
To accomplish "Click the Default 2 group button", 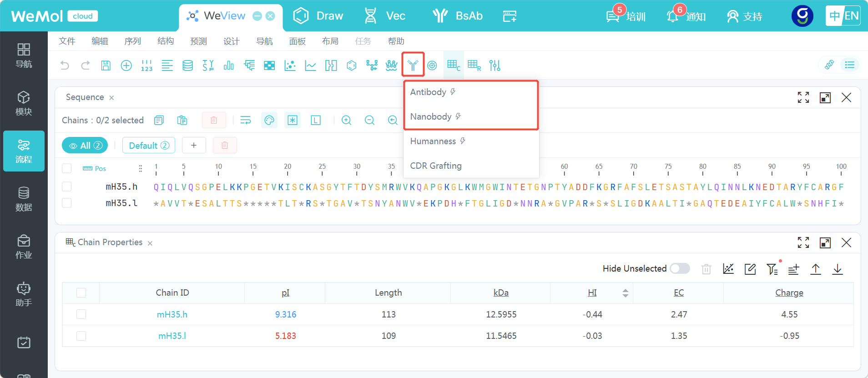I will (x=149, y=145).
